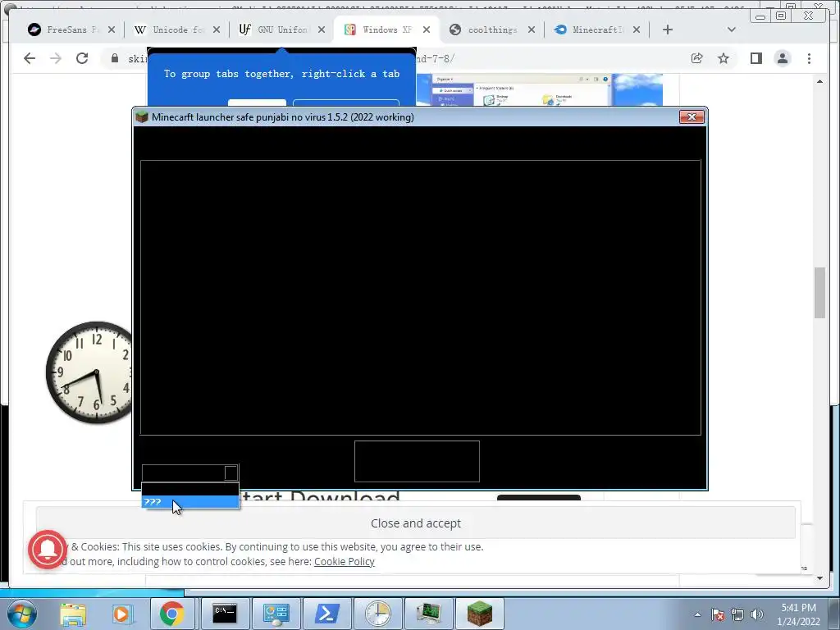Open Windows Media Player taskbar icon

pyautogui.click(x=121, y=614)
